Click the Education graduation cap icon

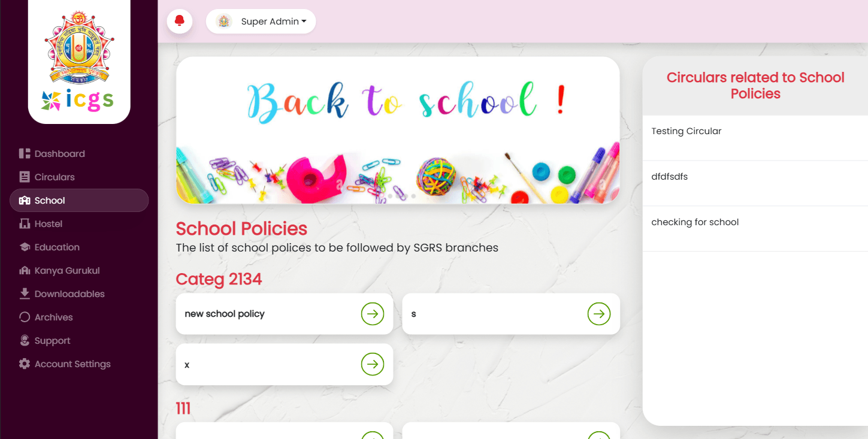tap(25, 247)
